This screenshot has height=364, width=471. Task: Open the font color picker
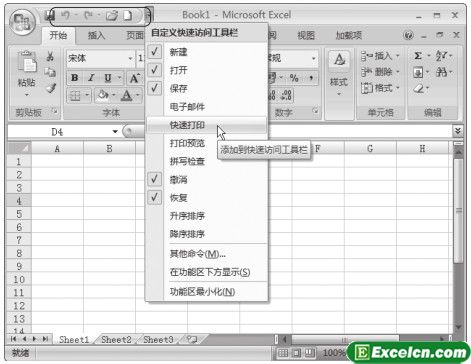pos(138,96)
